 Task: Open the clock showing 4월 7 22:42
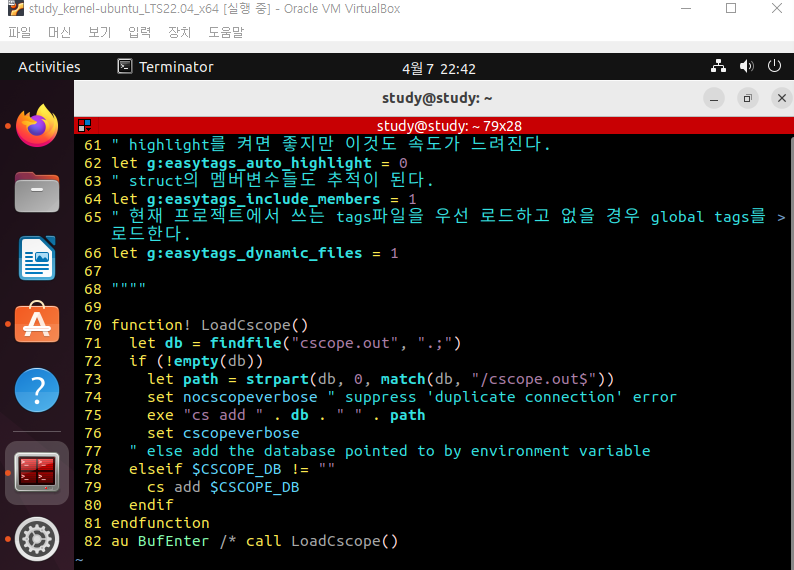pyautogui.click(x=439, y=68)
